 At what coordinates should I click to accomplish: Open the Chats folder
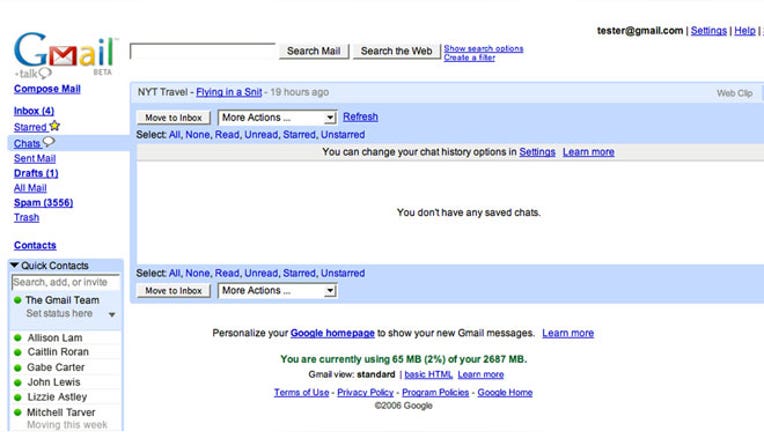tap(27, 144)
